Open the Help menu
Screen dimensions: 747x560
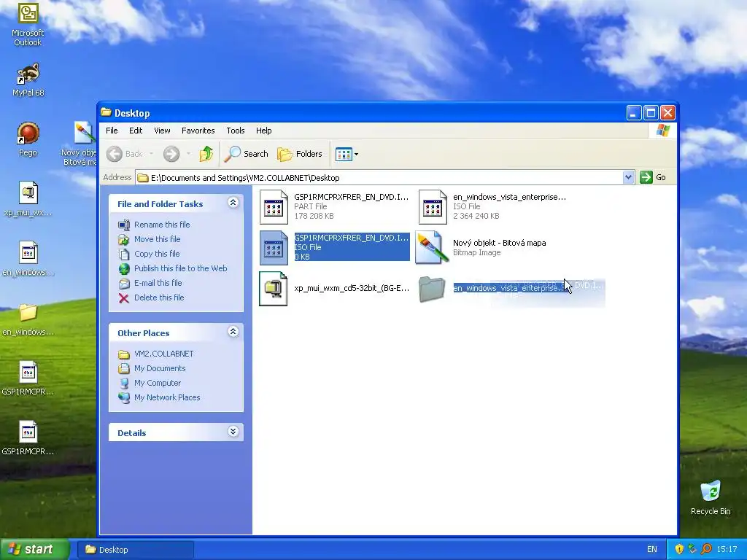point(263,131)
